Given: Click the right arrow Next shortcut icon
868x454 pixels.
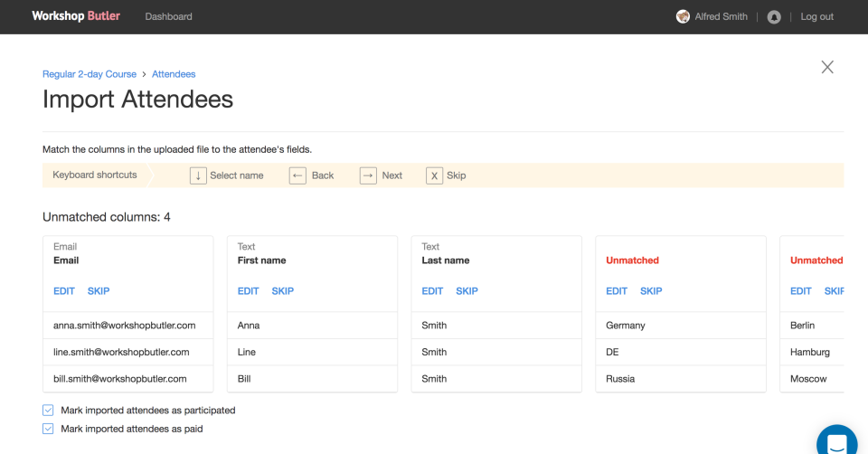Looking at the screenshot, I should [x=368, y=175].
